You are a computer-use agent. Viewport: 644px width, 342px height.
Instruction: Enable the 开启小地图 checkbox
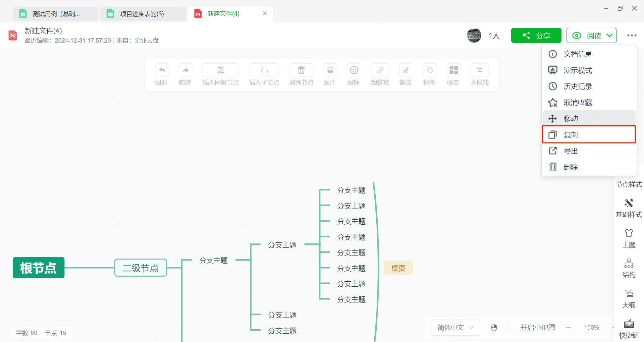(512, 327)
